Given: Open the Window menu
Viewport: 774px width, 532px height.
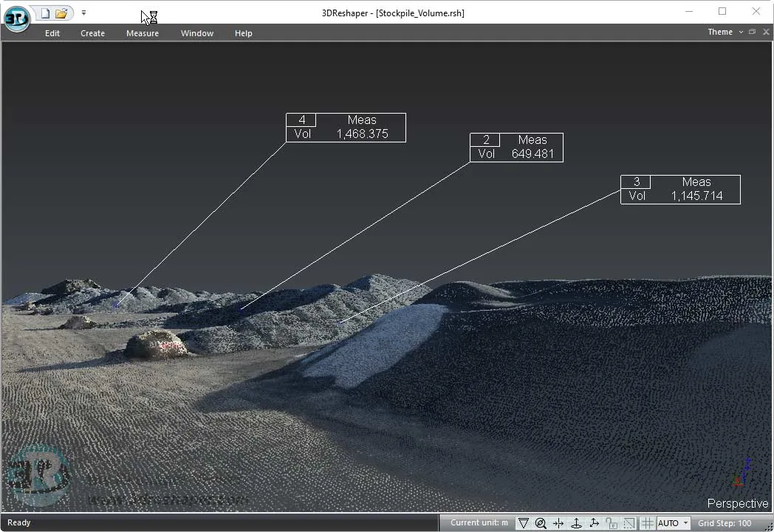Looking at the screenshot, I should [197, 33].
